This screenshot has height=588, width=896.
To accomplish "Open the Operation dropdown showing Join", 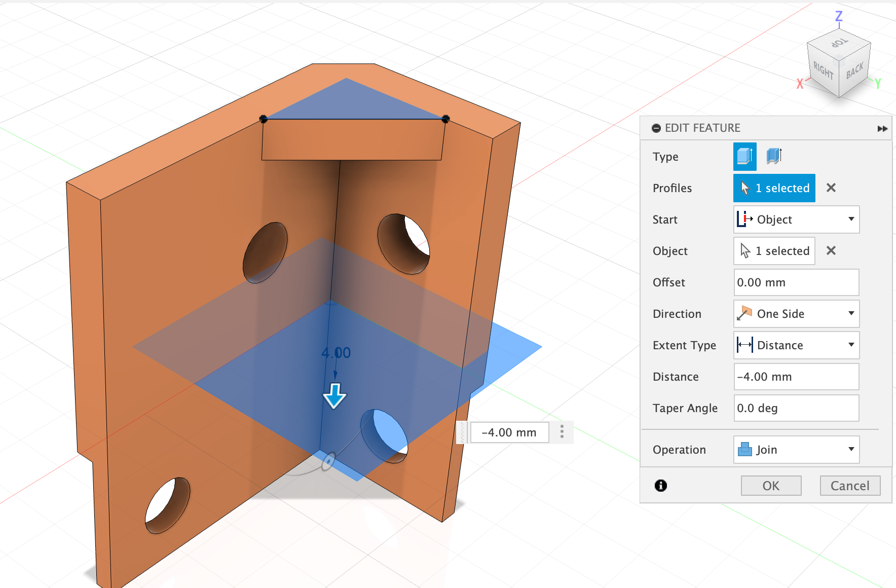I will point(796,450).
